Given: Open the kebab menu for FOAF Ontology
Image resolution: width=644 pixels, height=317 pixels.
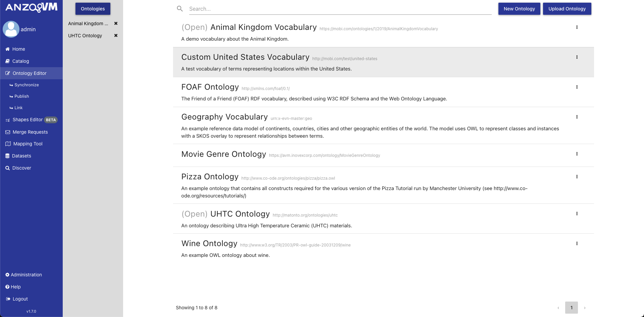Looking at the screenshot, I should pyautogui.click(x=577, y=87).
